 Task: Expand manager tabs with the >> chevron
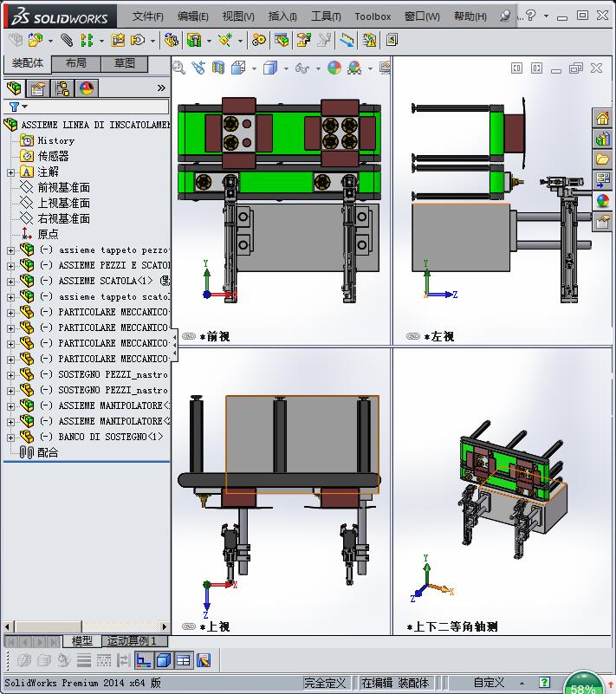click(161, 88)
